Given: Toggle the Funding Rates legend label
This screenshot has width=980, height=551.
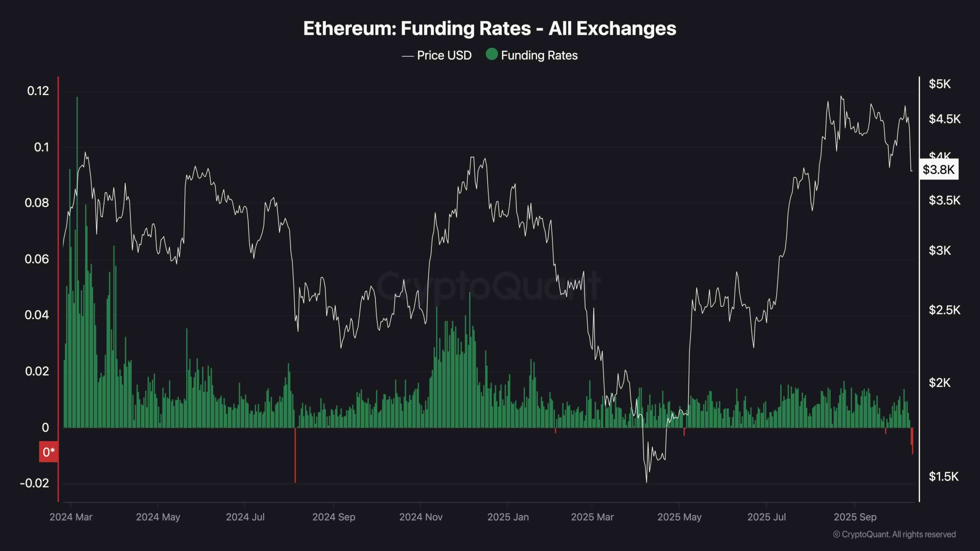Looking at the screenshot, I should click(x=539, y=55).
